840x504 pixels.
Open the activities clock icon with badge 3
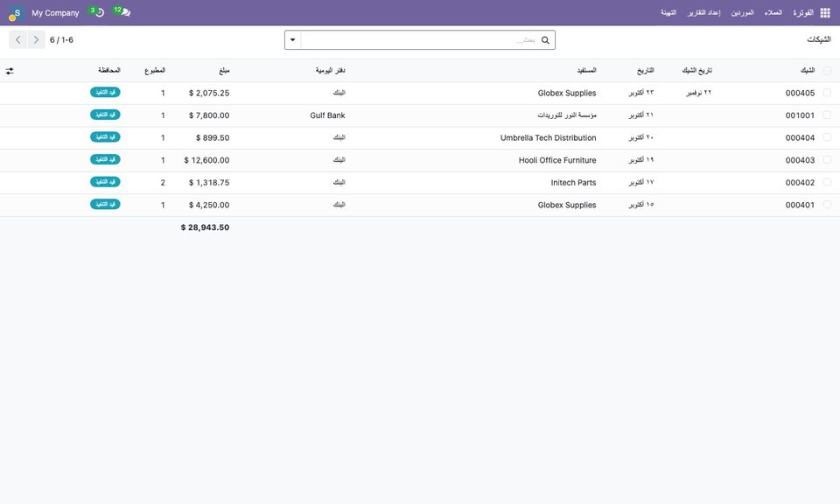96,11
